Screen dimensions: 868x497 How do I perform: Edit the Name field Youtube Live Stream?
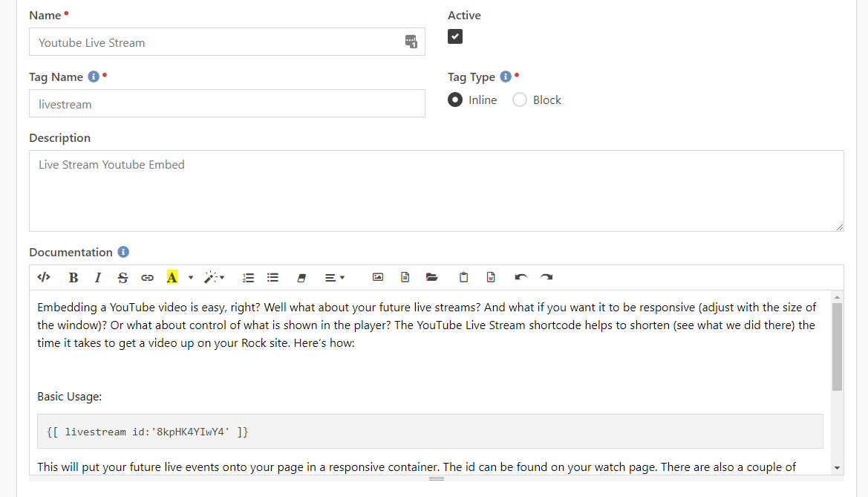227,42
